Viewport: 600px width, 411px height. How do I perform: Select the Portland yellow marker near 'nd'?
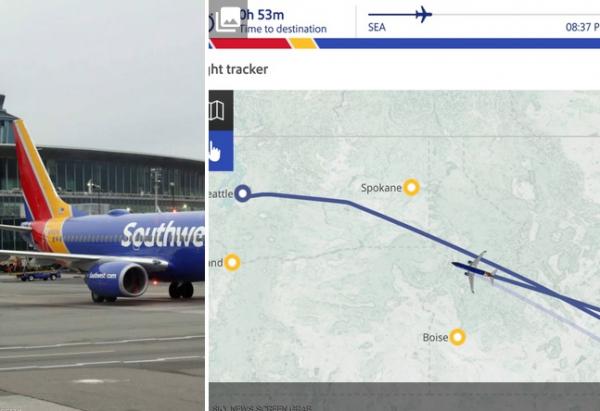[x=232, y=263]
